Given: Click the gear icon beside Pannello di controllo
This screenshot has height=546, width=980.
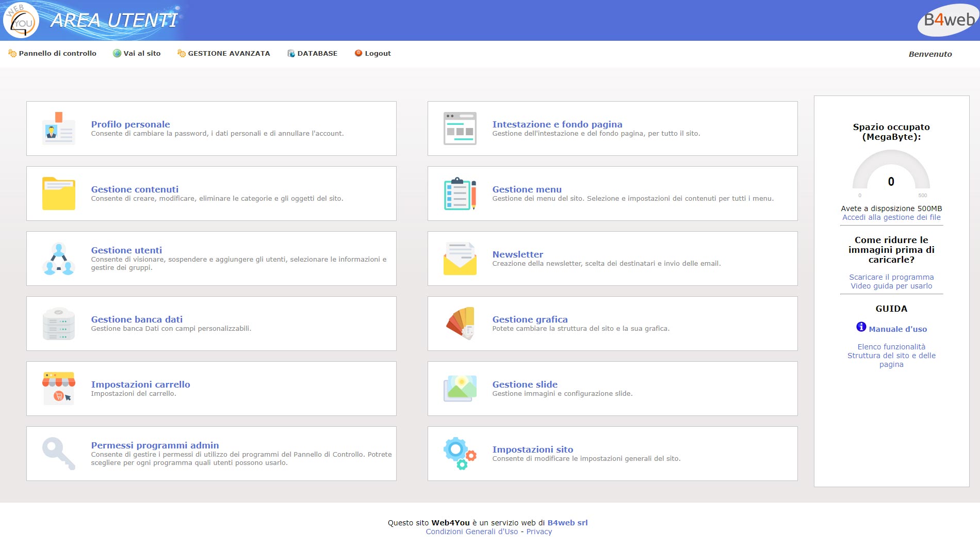Looking at the screenshot, I should 12,53.
